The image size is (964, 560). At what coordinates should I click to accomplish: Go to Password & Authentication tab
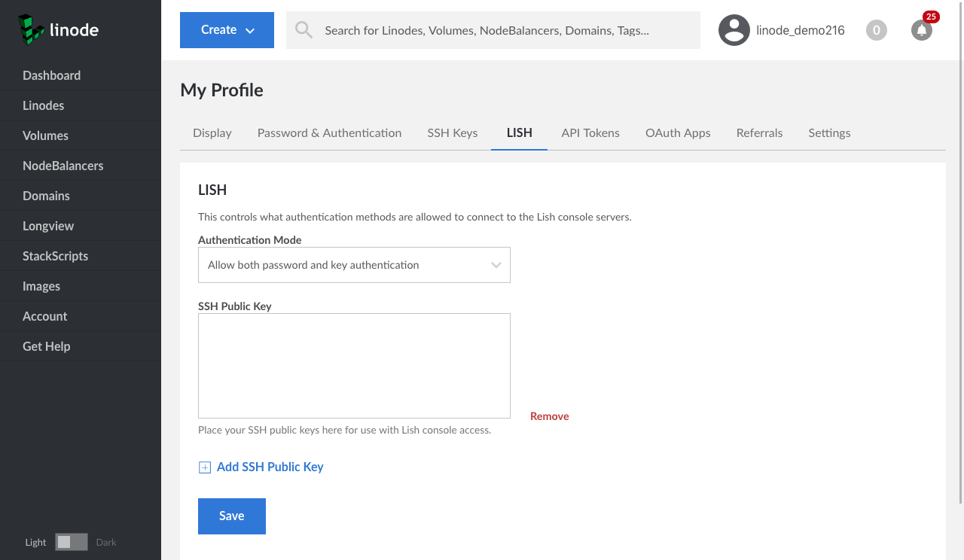click(329, 132)
